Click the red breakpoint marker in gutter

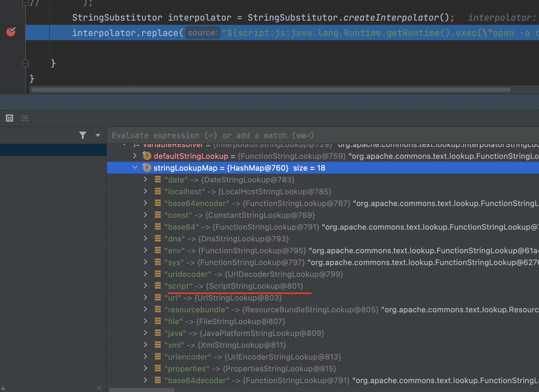point(11,31)
